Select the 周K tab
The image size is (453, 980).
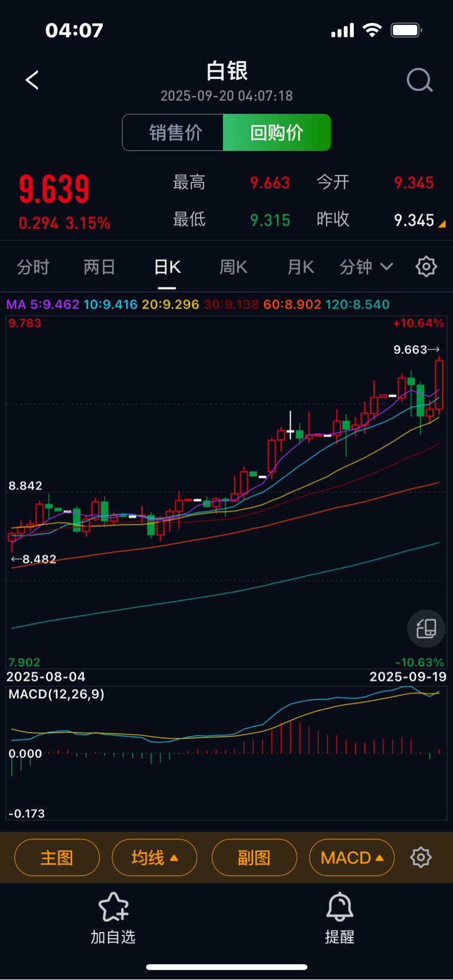point(234,267)
